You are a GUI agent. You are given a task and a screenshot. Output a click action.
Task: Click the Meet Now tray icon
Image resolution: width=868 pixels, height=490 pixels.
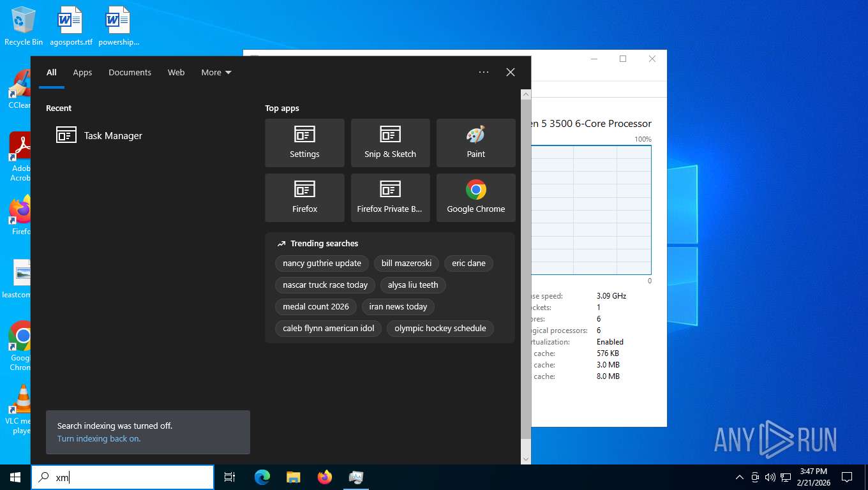click(x=755, y=477)
